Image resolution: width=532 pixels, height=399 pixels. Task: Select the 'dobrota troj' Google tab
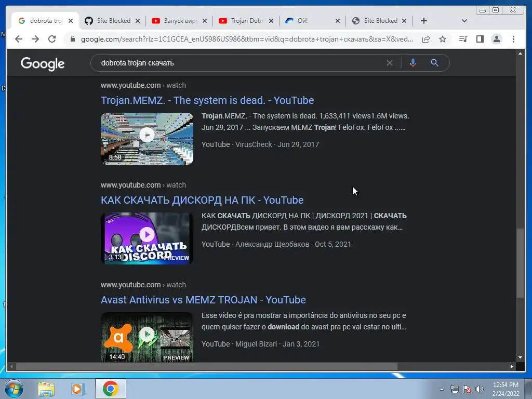tap(45, 21)
